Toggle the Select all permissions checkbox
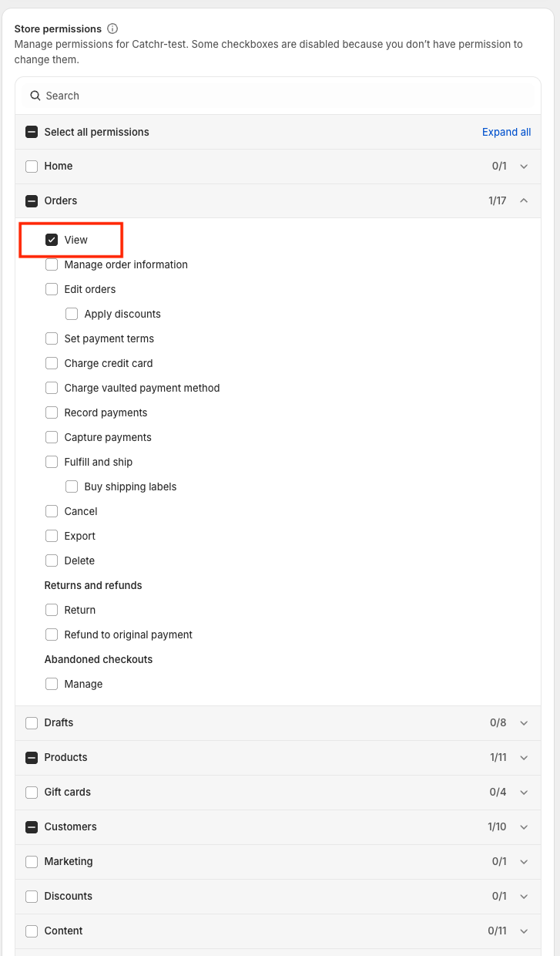Viewport: 560px width, 956px height. point(32,132)
